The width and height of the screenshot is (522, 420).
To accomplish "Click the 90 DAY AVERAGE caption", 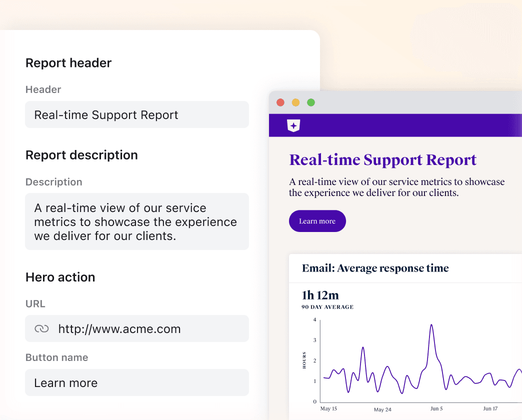I will (x=327, y=307).
